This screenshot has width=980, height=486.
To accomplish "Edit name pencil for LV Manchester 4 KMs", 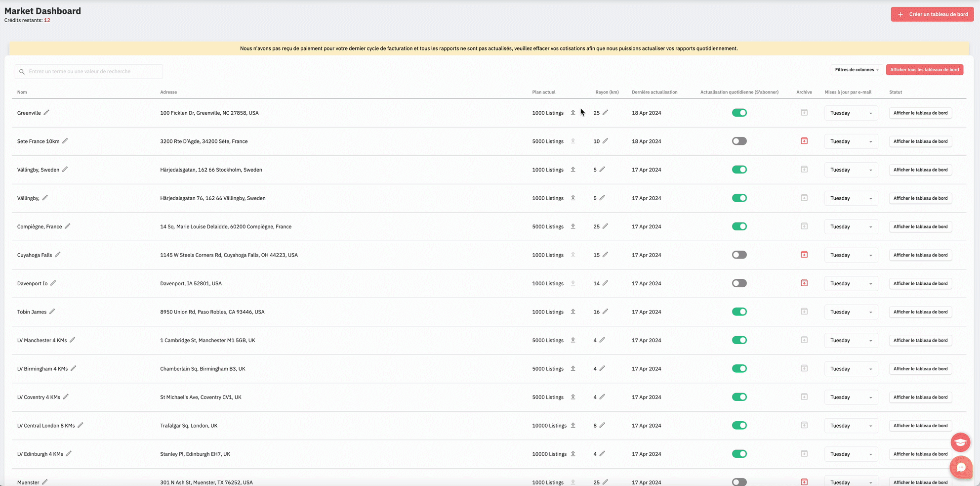I will [x=73, y=340].
